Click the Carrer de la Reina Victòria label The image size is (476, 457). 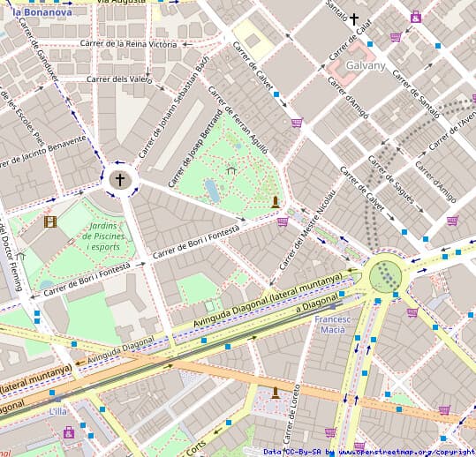click(128, 44)
